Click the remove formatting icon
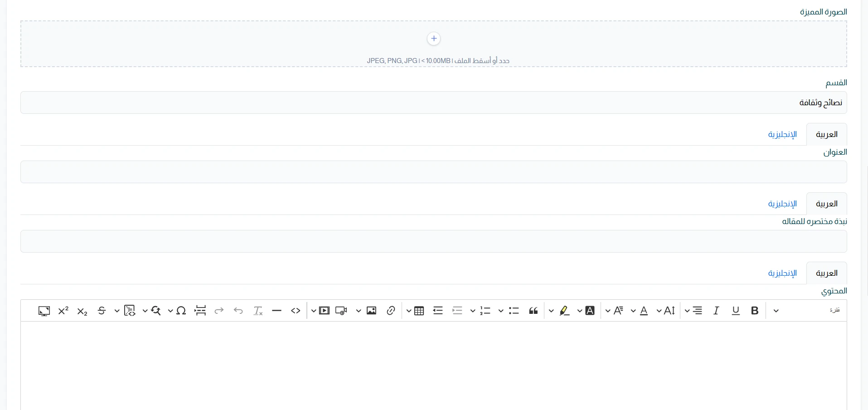Screen dimensions: 868x410 pos(258,311)
